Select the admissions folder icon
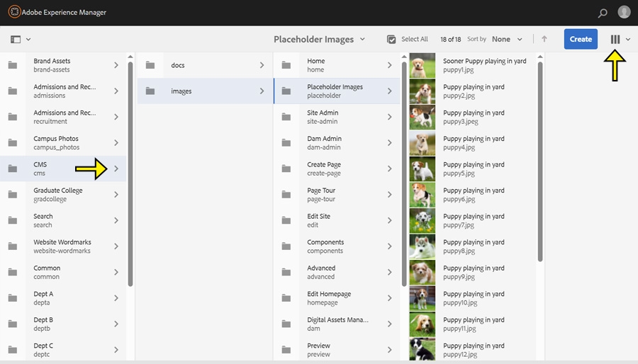Viewport: 638px width, 364px height. (x=13, y=91)
